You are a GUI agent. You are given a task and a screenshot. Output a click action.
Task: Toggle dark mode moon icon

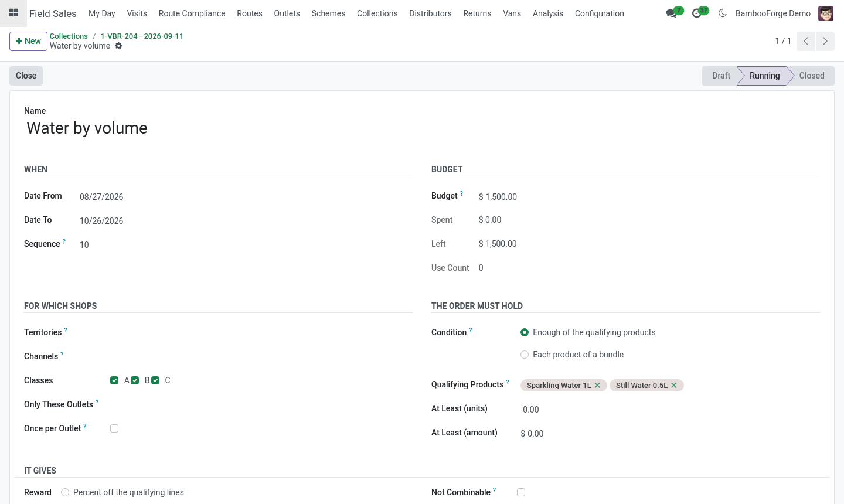722,13
